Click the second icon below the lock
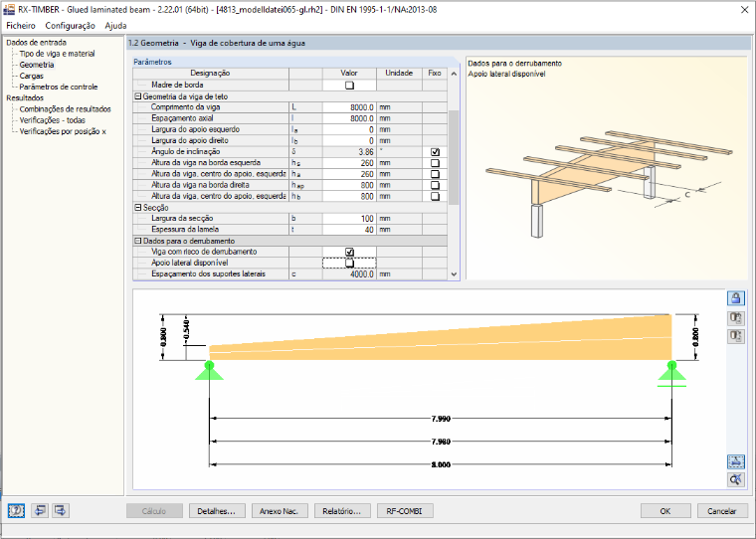Viewport: 756px width, 539px height. pos(735,318)
